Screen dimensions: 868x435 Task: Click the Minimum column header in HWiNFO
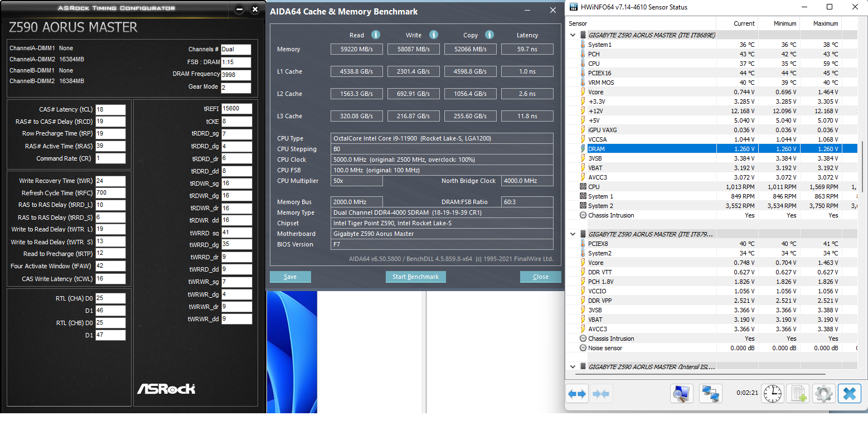coord(779,23)
